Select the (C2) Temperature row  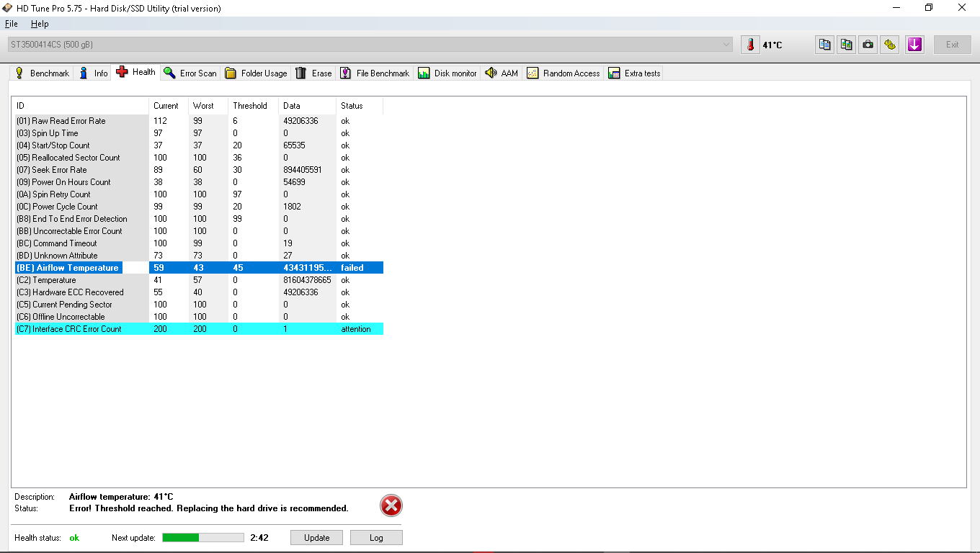199,280
